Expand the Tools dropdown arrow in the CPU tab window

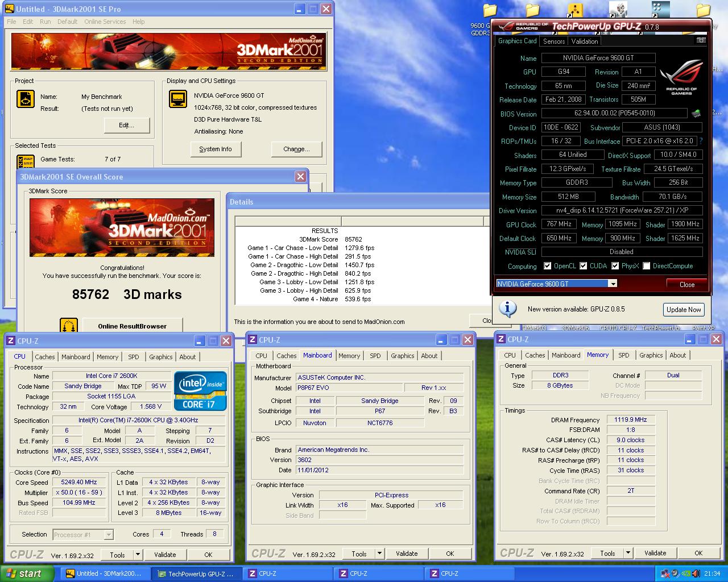137,555
